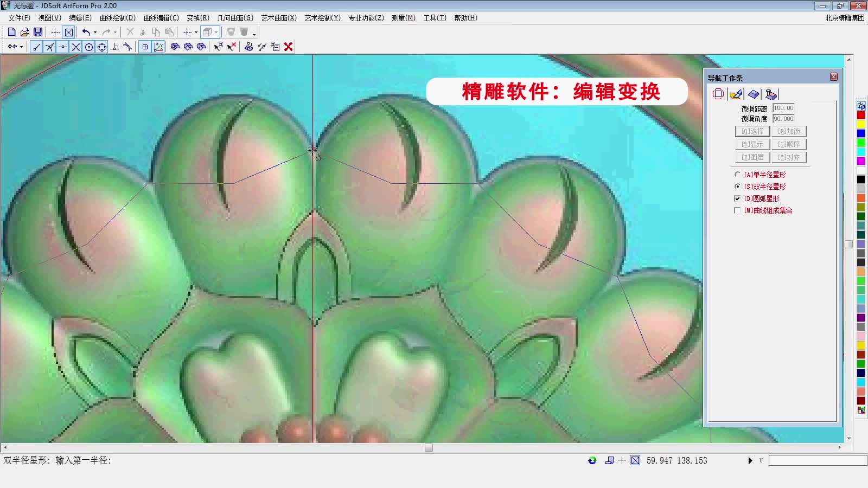
Task: Click the red X delete tool icon
Action: [288, 47]
